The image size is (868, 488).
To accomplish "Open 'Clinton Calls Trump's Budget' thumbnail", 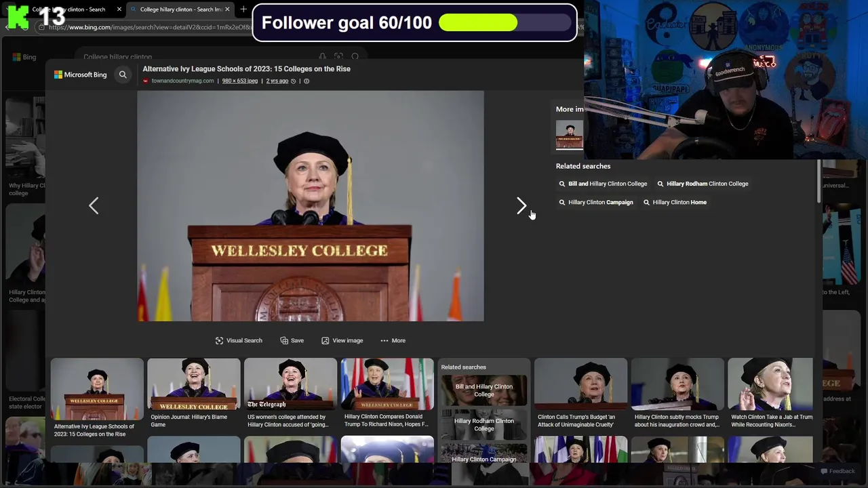I will pyautogui.click(x=580, y=384).
